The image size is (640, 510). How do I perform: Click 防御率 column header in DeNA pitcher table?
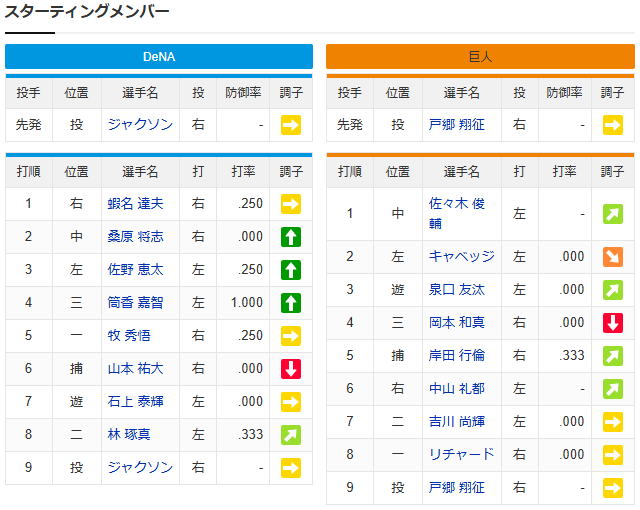coord(243,93)
